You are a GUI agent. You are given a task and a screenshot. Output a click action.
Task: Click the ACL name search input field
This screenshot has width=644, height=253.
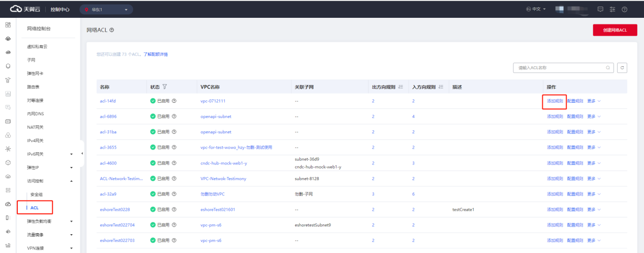[559, 68]
